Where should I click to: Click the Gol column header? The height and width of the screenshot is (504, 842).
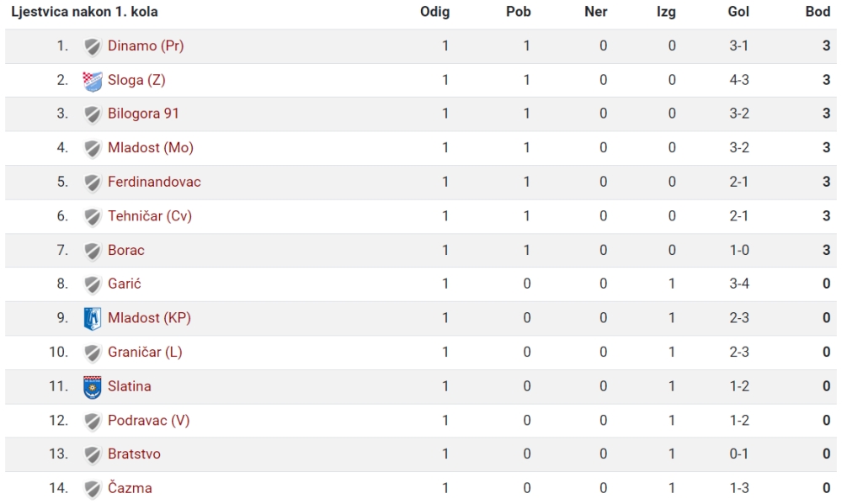coord(738,12)
